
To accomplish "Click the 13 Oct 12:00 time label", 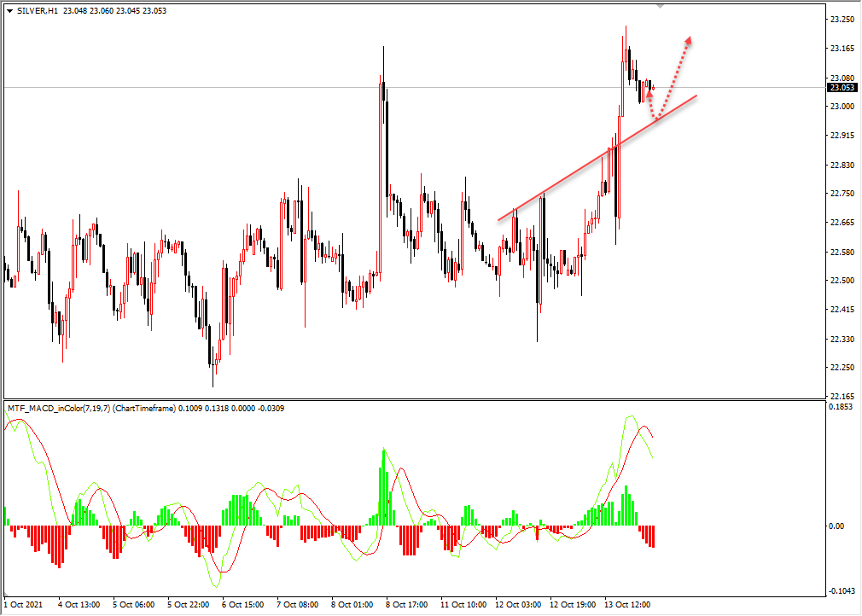I will click(627, 604).
